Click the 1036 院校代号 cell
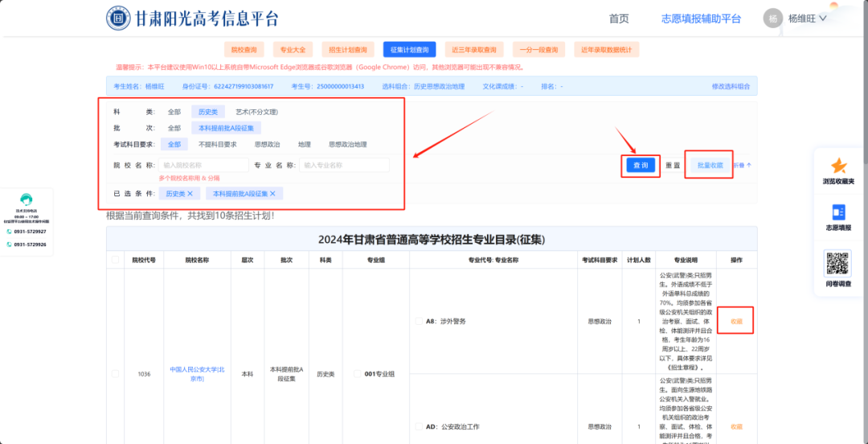 pos(143,373)
